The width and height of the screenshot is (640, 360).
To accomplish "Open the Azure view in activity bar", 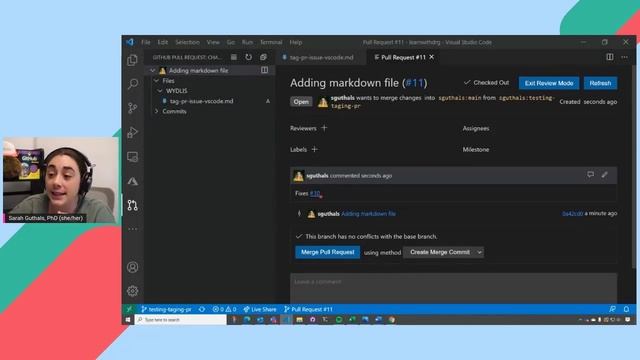I will (x=132, y=181).
